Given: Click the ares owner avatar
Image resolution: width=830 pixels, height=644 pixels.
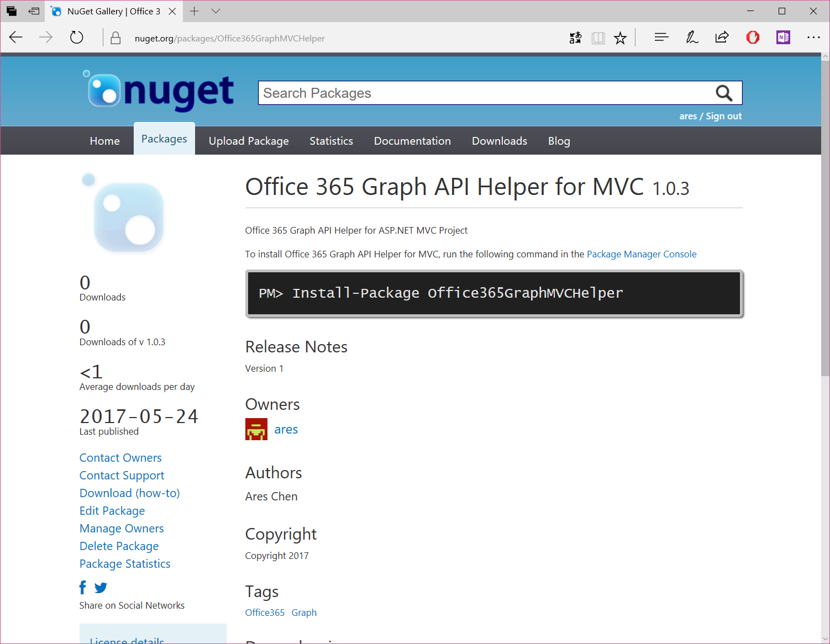Looking at the screenshot, I should point(256,429).
